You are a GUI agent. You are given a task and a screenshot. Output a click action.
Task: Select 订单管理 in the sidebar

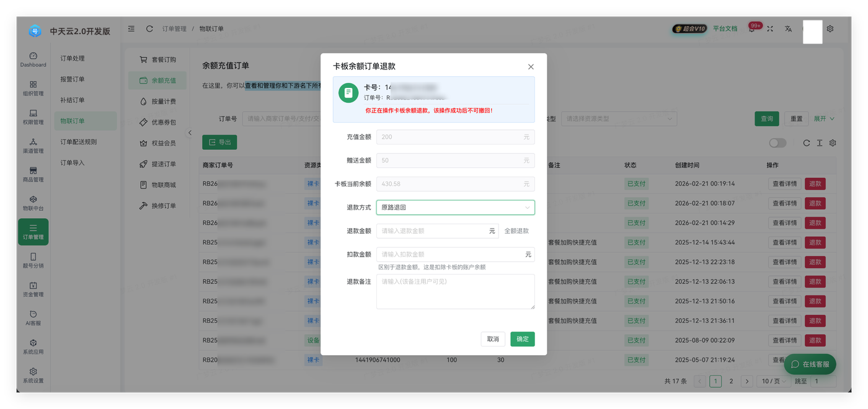tap(33, 232)
